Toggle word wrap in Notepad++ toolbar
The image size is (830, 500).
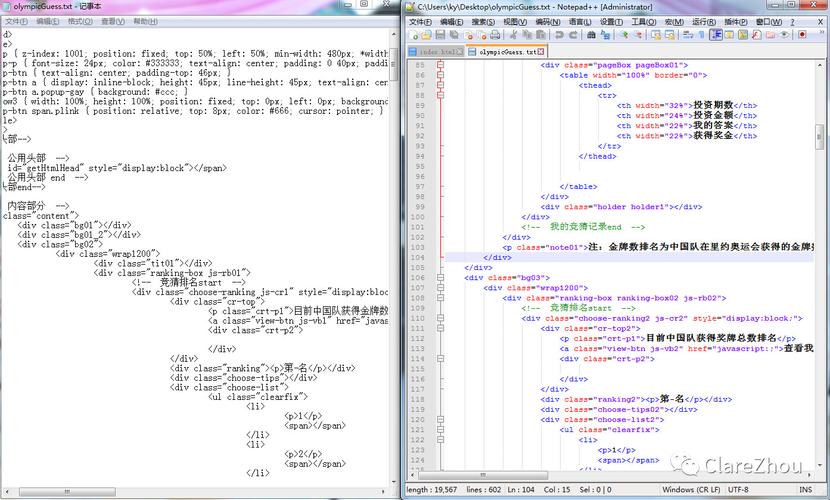(688, 35)
